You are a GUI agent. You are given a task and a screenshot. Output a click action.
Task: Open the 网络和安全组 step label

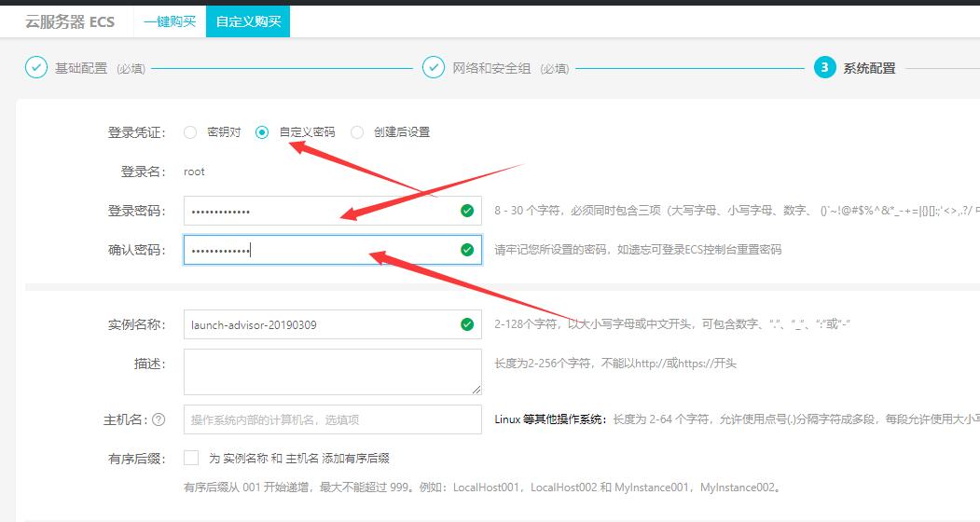point(492,68)
